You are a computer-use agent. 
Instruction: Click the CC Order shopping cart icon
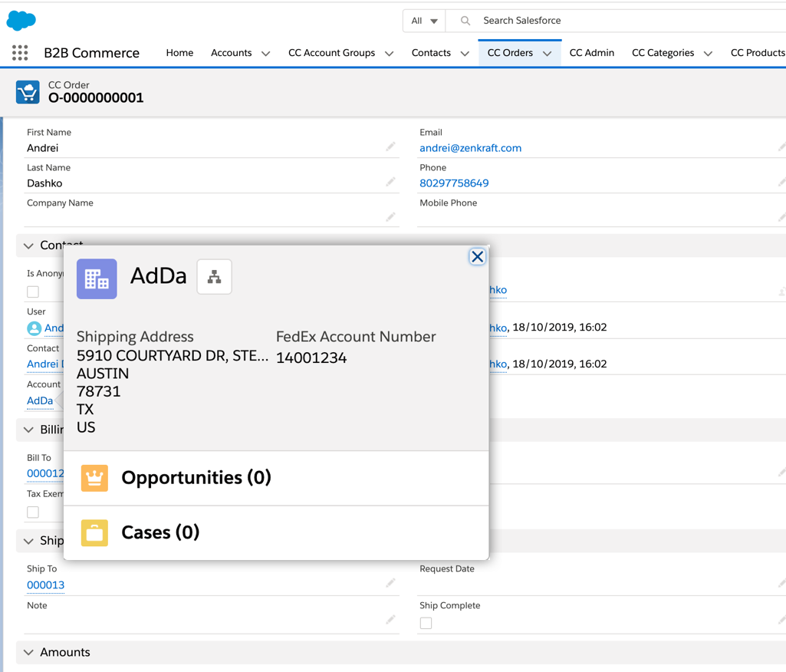tap(28, 92)
